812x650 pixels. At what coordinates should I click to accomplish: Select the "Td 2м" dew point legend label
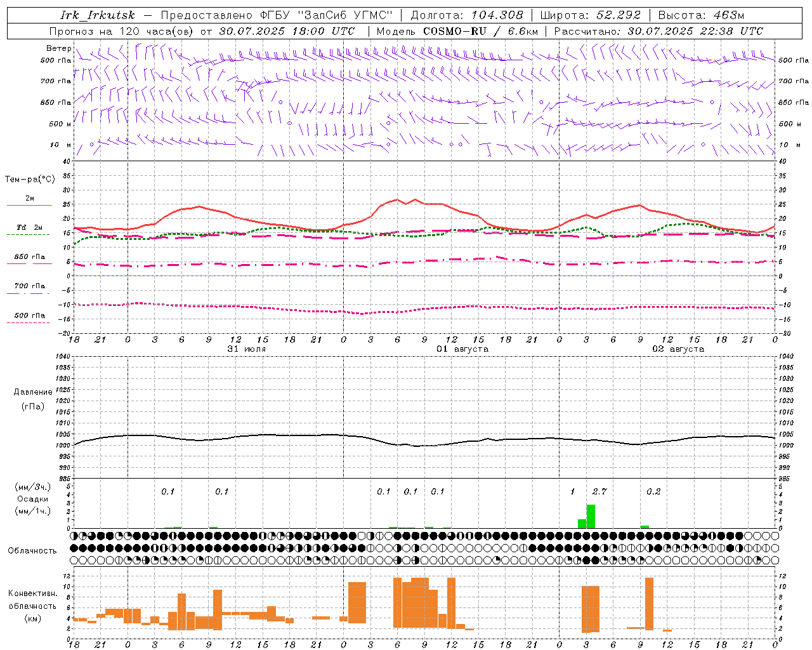30,227
